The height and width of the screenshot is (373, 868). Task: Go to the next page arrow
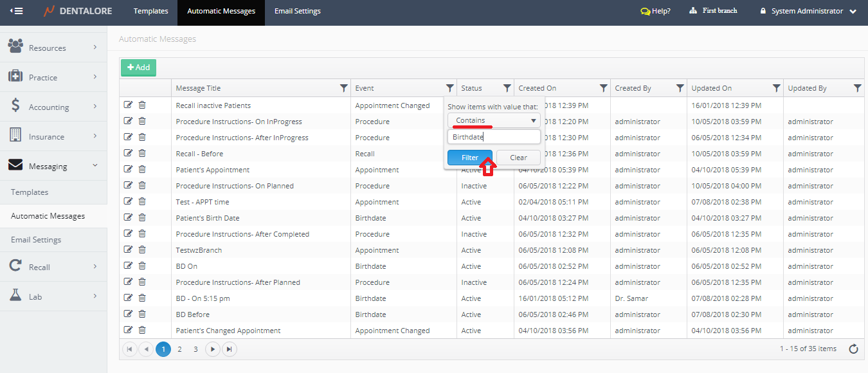[x=213, y=349]
